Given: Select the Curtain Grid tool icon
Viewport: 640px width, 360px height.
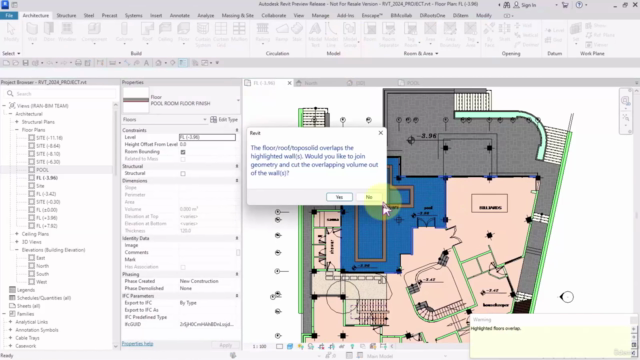Looking at the screenshot, I should (x=221, y=29).
